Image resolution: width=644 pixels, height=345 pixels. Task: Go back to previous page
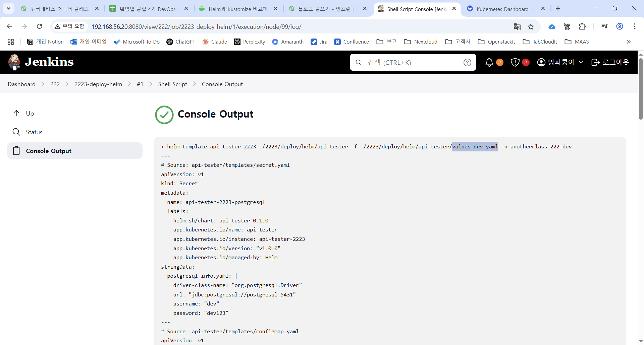pyautogui.click(x=9, y=26)
